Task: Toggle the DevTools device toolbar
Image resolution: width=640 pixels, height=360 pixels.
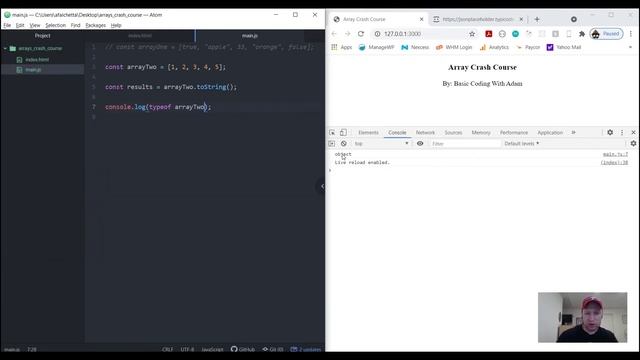Action: (x=343, y=133)
